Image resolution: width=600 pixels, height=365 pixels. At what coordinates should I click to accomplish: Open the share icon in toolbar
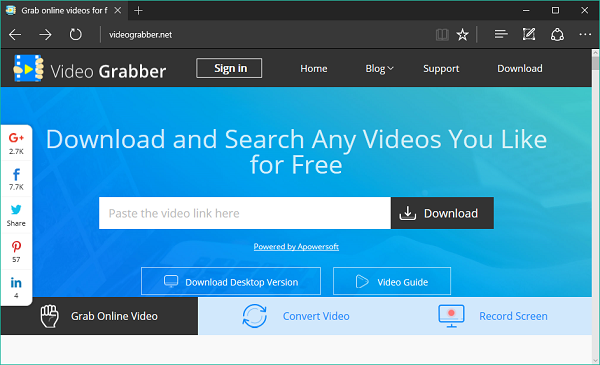point(557,35)
